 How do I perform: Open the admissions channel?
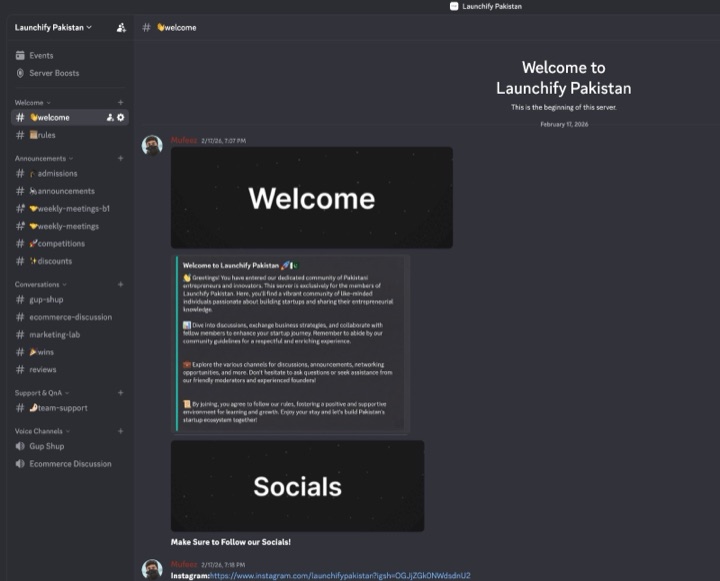point(69,174)
